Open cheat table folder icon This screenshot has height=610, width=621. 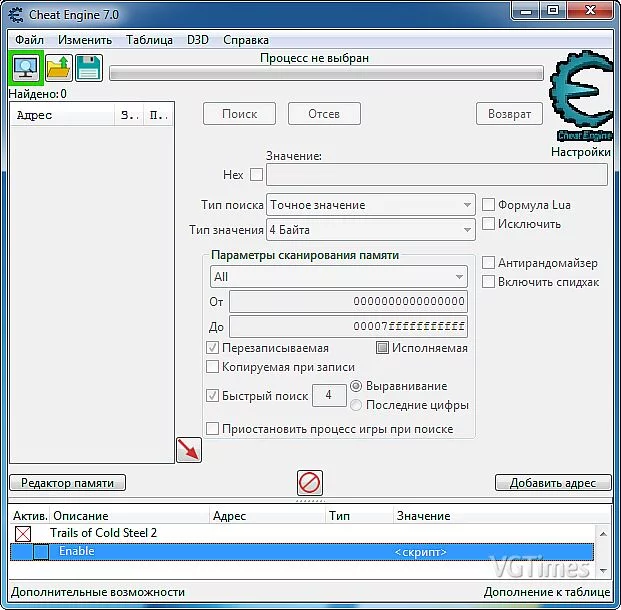(59, 68)
